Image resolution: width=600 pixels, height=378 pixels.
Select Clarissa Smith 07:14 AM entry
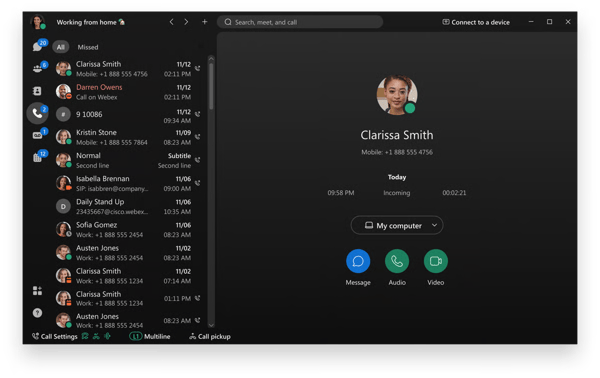point(128,276)
